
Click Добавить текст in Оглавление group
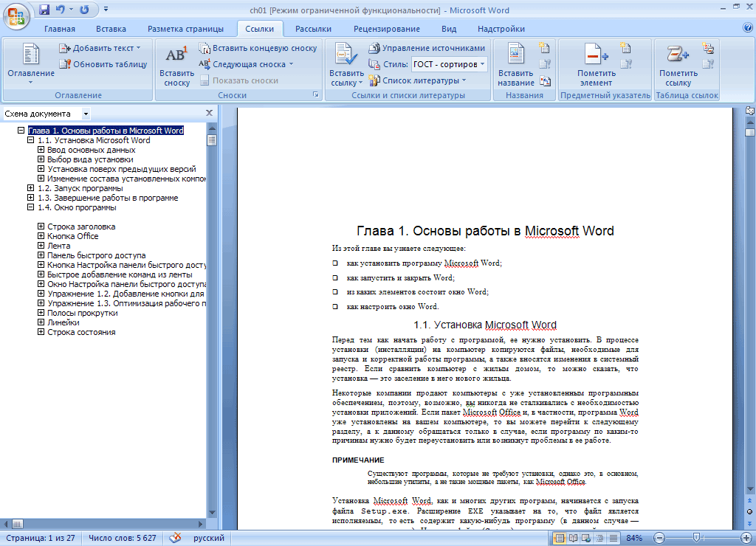coord(100,48)
